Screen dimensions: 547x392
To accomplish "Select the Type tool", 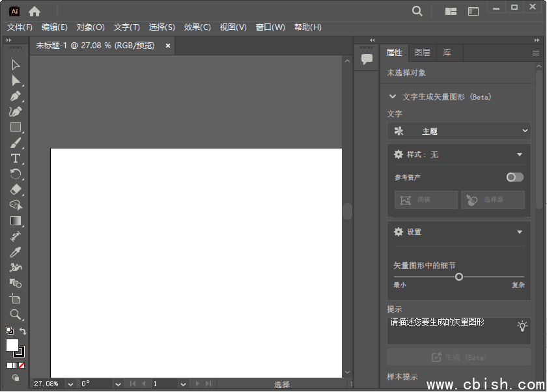I will click(16, 158).
